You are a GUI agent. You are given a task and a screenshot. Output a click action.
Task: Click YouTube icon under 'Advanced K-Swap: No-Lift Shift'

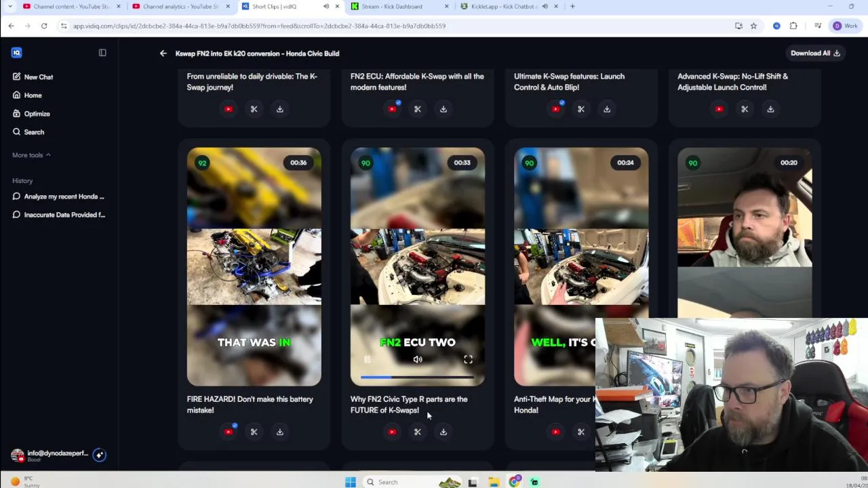click(719, 109)
